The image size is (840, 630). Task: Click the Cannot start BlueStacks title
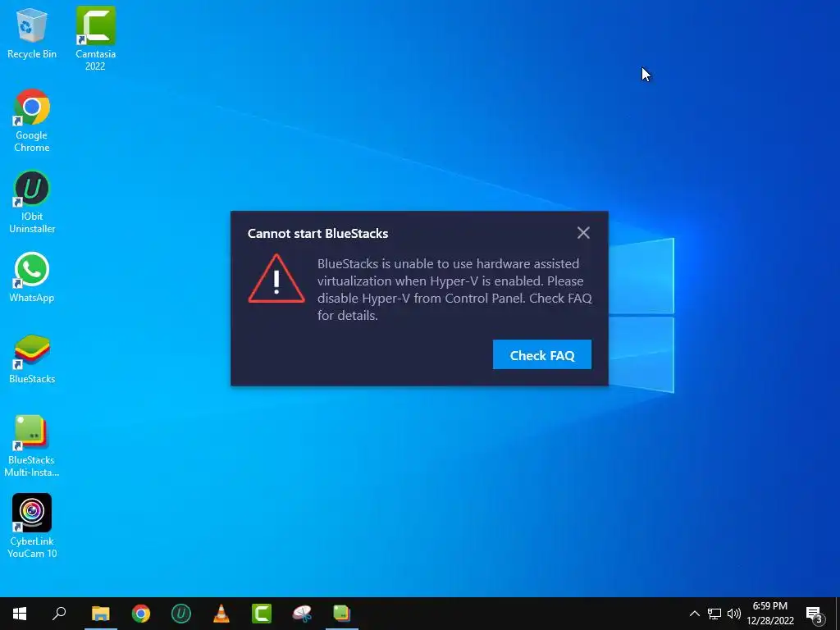pyautogui.click(x=317, y=234)
